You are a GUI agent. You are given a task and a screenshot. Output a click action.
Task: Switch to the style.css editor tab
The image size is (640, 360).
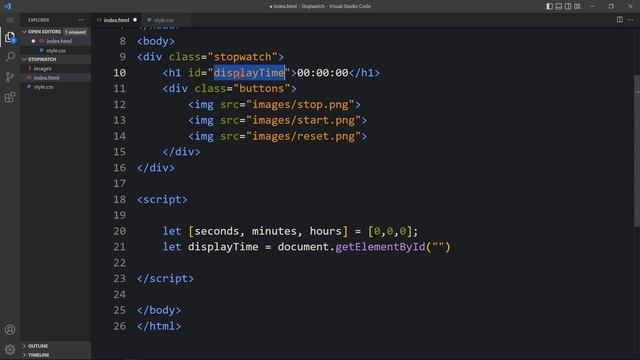point(164,20)
